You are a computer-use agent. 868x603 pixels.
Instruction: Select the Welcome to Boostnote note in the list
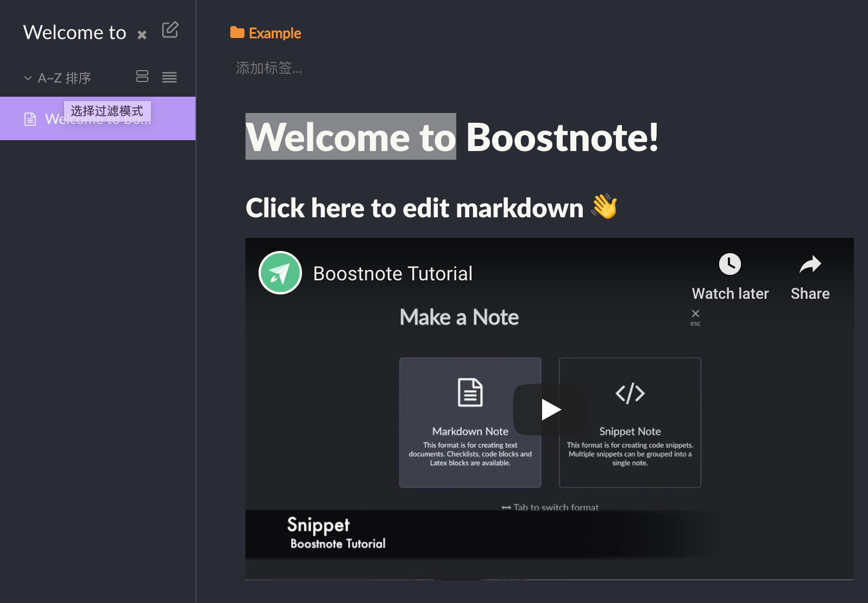pyautogui.click(x=98, y=118)
